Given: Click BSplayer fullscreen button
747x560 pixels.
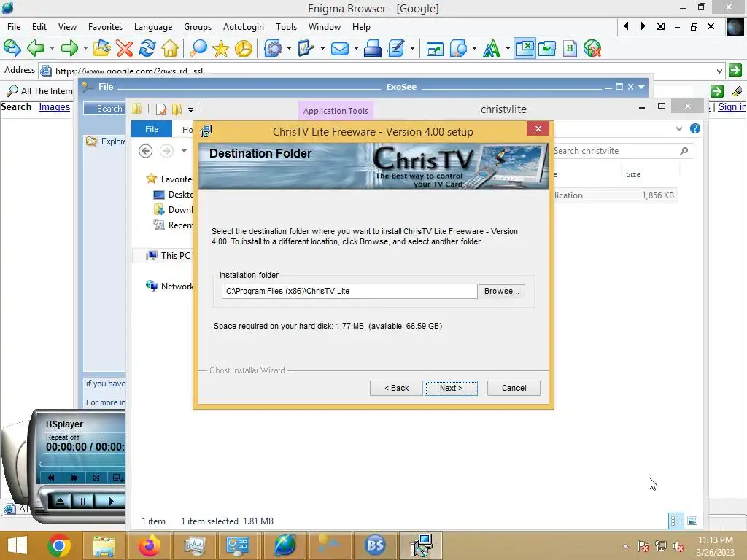Looking at the screenshot, I should (96, 477).
